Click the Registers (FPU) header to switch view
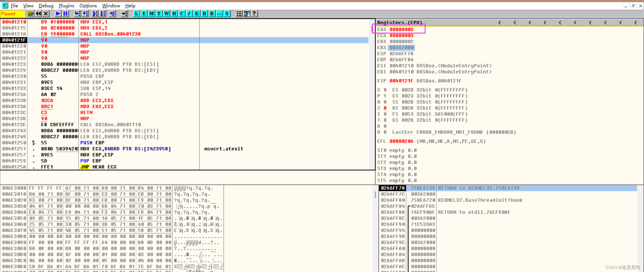Screen dimensions: 644x272 tap(400, 22)
